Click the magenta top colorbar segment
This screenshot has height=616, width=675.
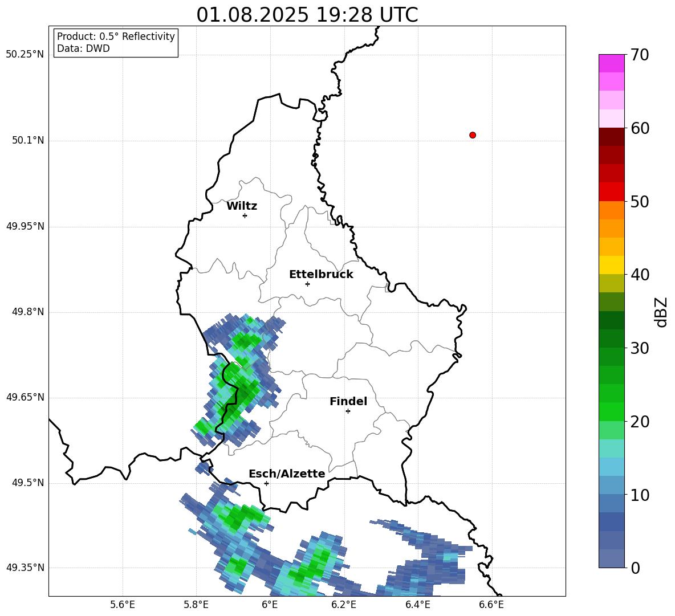[611, 63]
